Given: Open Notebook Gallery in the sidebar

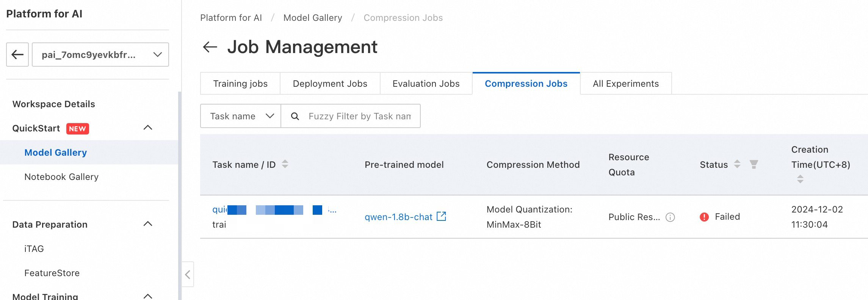Looking at the screenshot, I should pyautogui.click(x=61, y=177).
